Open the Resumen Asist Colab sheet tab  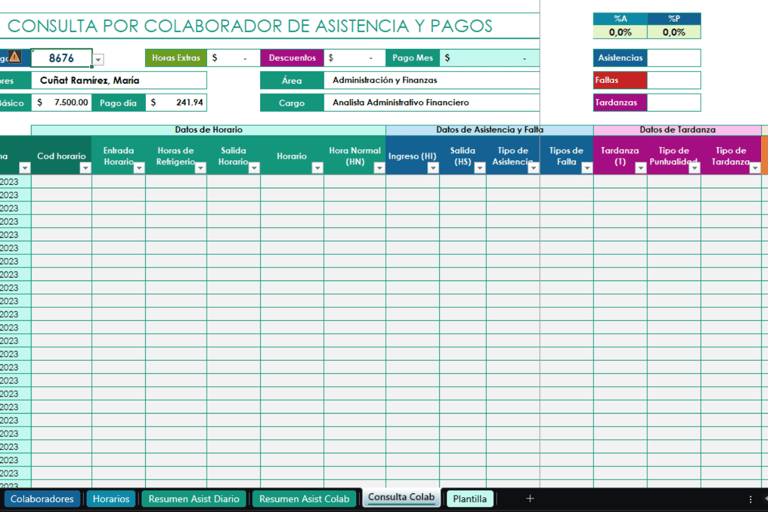click(304, 499)
